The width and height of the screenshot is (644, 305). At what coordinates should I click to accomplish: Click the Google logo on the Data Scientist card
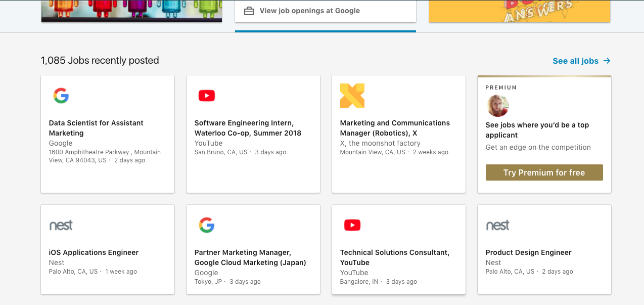(x=61, y=96)
